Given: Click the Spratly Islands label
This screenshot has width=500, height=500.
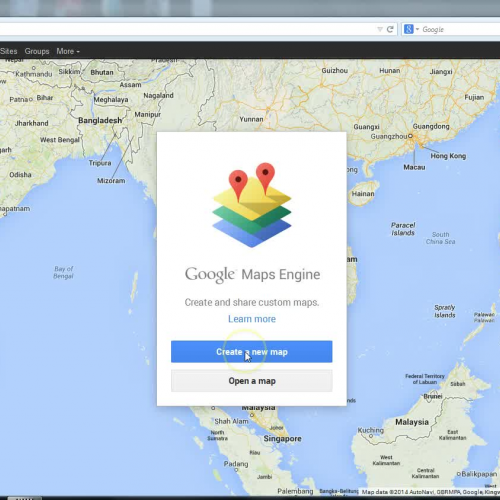Looking at the screenshot, I should click(445, 311).
